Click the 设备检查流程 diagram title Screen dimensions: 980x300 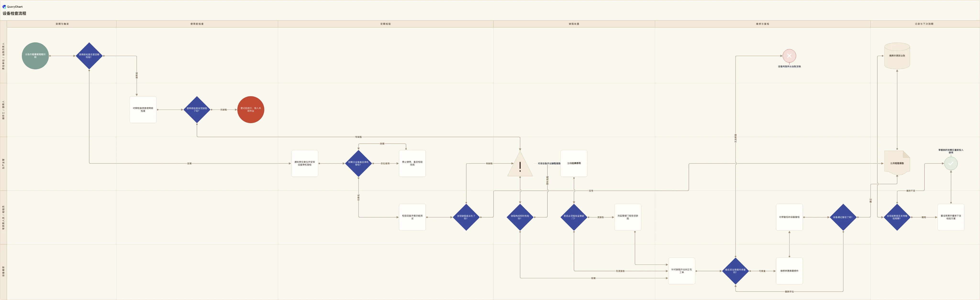pyautogui.click(x=14, y=13)
